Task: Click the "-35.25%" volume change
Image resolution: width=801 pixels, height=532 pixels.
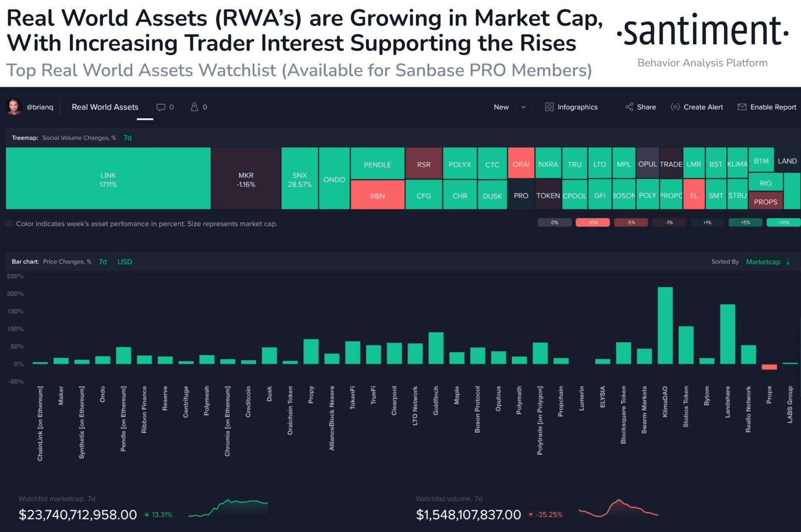Action: coord(549,515)
